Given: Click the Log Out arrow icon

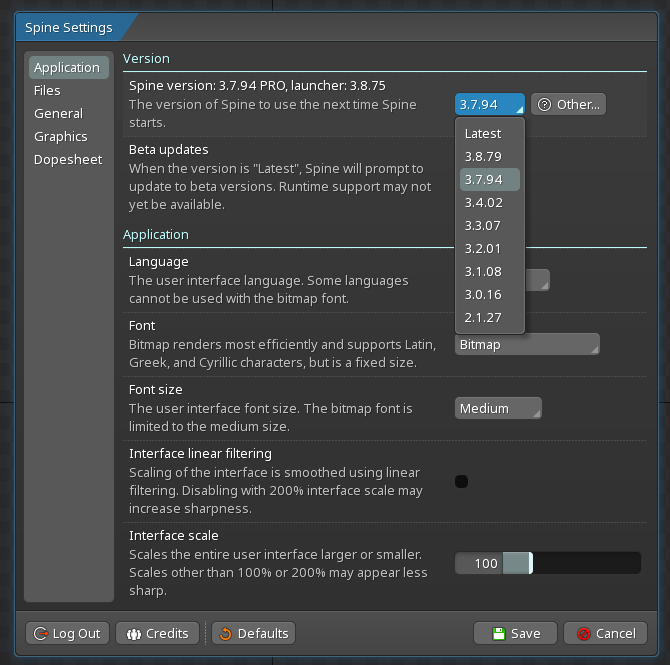Looking at the screenshot, I should [41, 633].
